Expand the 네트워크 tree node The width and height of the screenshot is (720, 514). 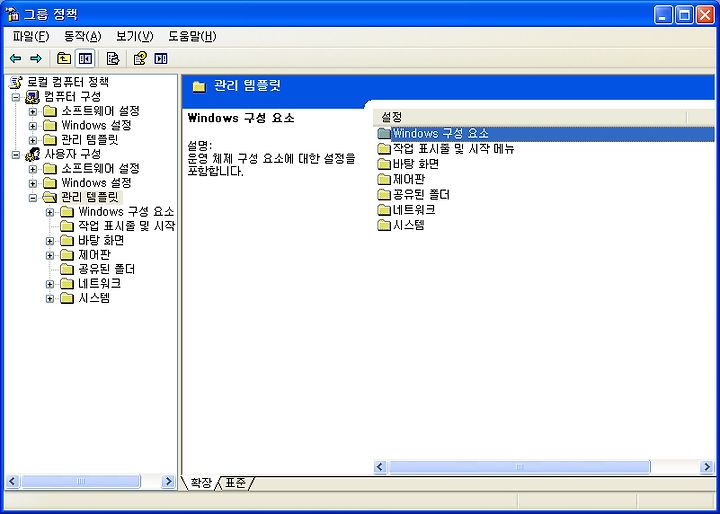50,284
